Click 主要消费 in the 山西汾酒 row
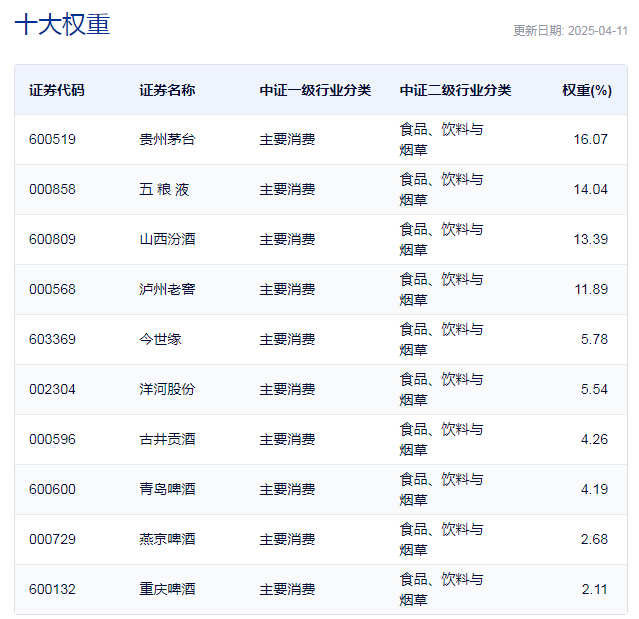The image size is (639, 619). tap(287, 239)
